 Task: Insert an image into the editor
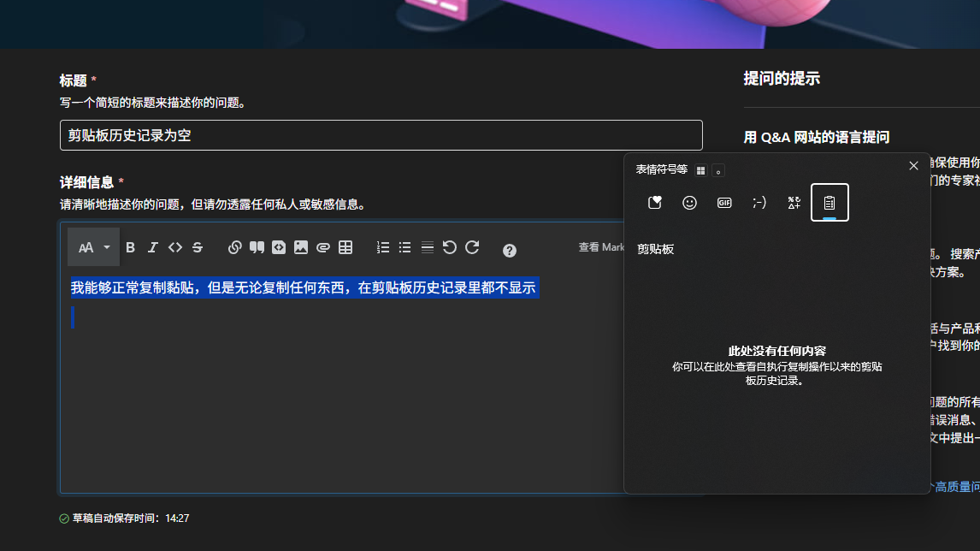point(300,247)
